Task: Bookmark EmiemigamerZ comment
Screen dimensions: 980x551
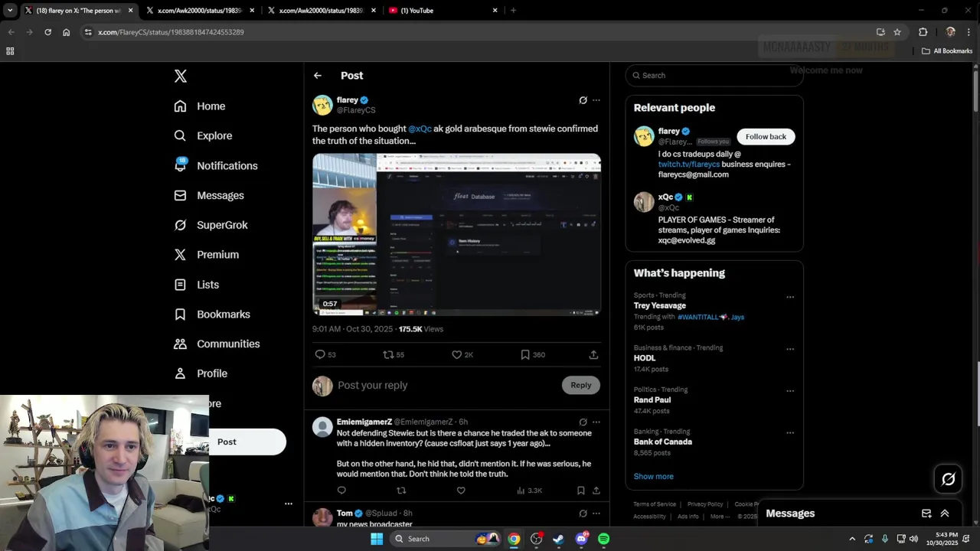Action: [x=580, y=491]
